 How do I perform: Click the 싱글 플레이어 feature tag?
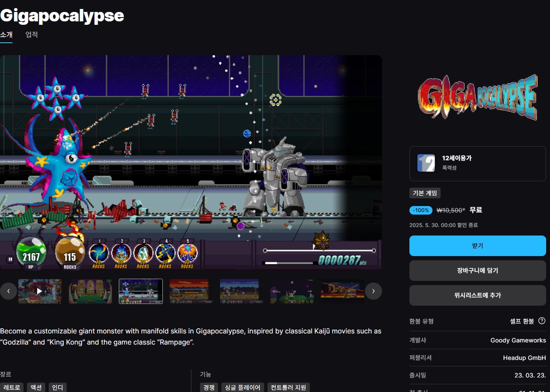[x=243, y=387]
